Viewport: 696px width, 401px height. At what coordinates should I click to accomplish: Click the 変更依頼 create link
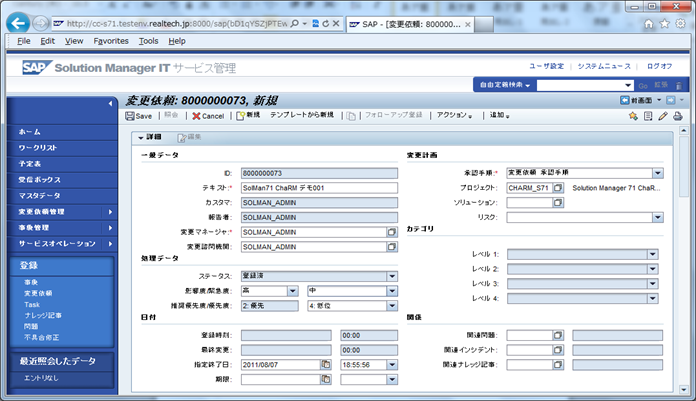tap(38, 294)
